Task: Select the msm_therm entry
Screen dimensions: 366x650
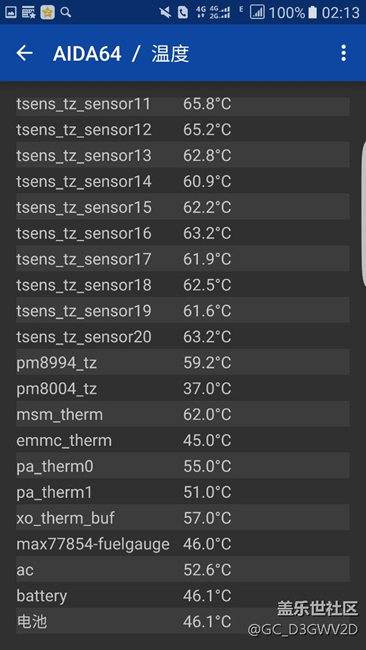Action: click(x=183, y=414)
